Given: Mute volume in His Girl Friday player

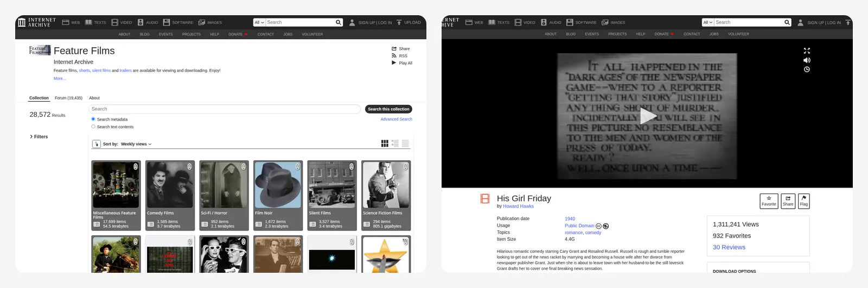Looking at the screenshot, I should pyautogui.click(x=807, y=60).
